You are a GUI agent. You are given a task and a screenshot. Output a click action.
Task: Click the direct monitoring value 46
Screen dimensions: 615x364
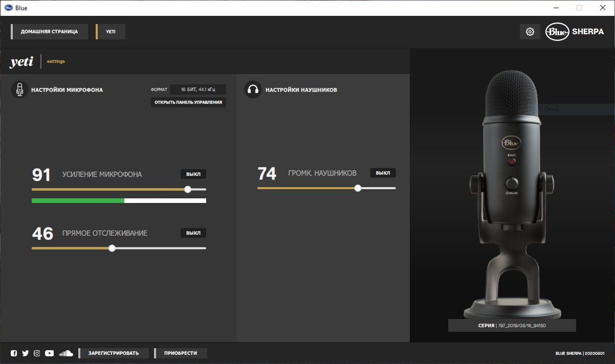tap(42, 234)
